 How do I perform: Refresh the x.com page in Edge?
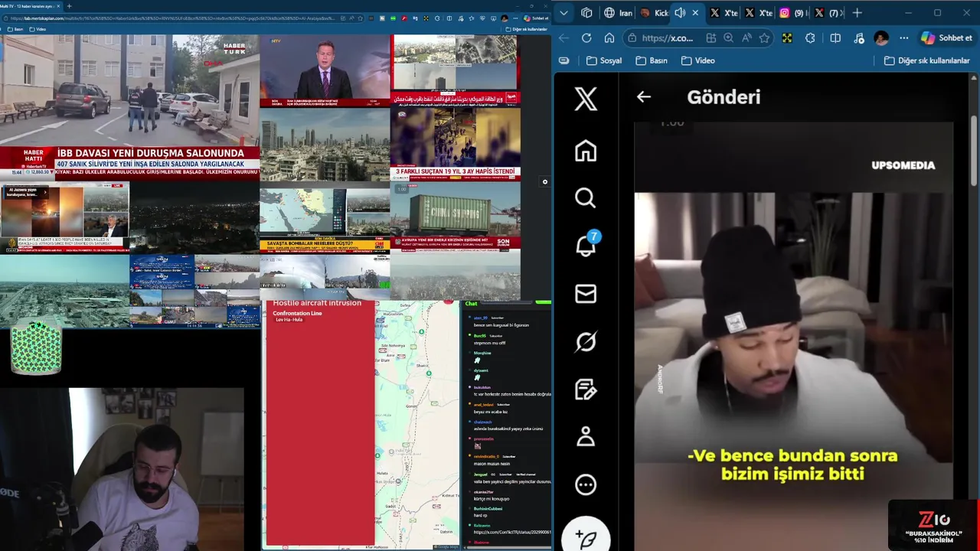pyautogui.click(x=586, y=37)
